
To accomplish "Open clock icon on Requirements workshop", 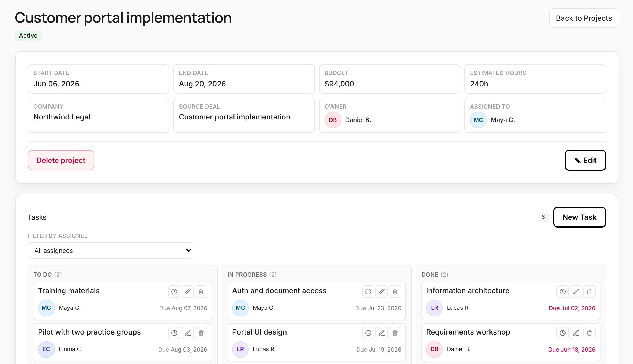I will tap(563, 333).
